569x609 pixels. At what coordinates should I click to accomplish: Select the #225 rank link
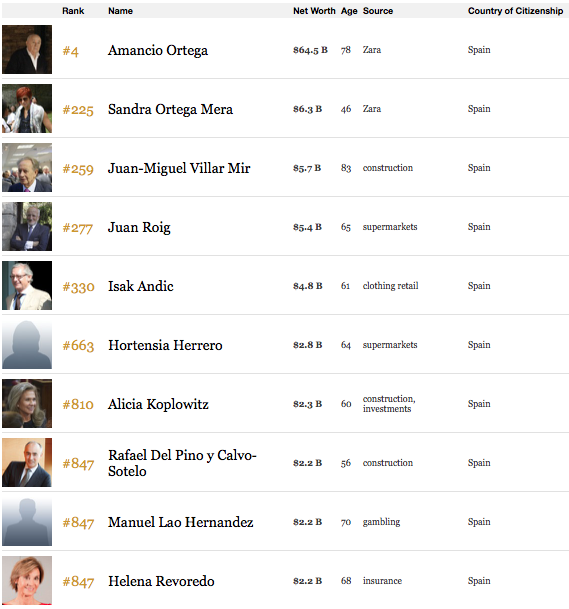point(78,110)
